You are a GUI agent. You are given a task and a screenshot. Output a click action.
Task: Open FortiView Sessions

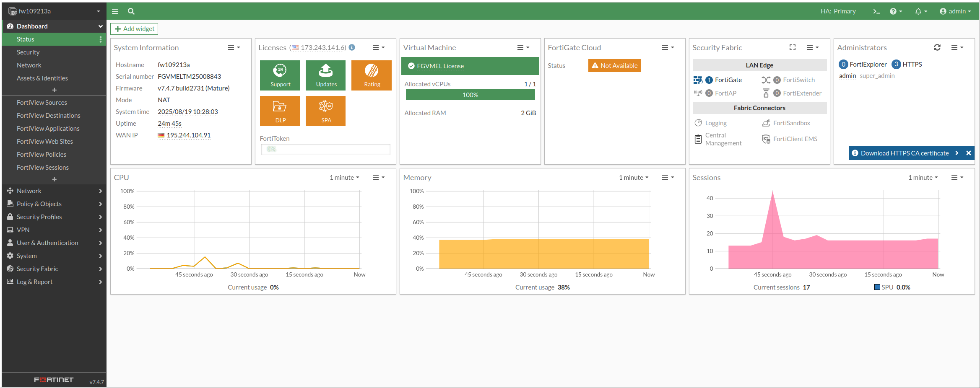[x=54, y=167]
